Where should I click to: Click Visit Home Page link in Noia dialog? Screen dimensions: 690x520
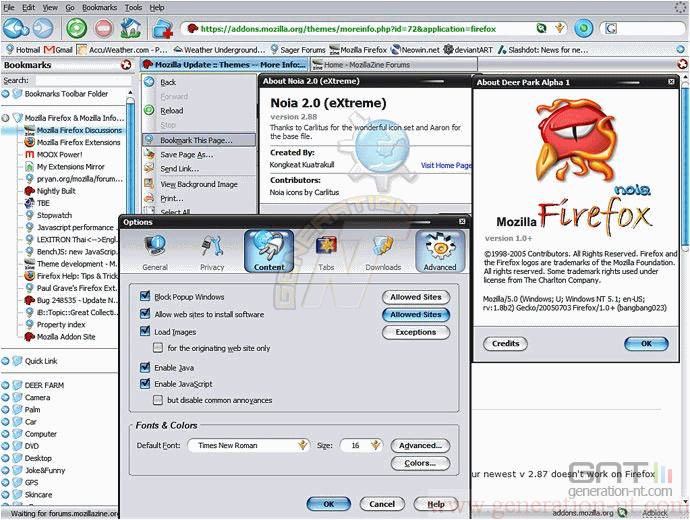coord(445,165)
